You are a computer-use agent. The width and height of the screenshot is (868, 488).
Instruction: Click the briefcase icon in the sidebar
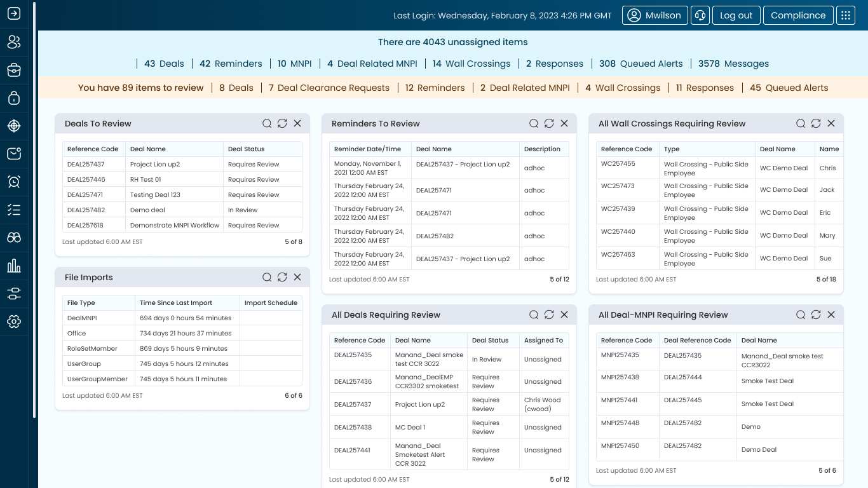(14, 71)
